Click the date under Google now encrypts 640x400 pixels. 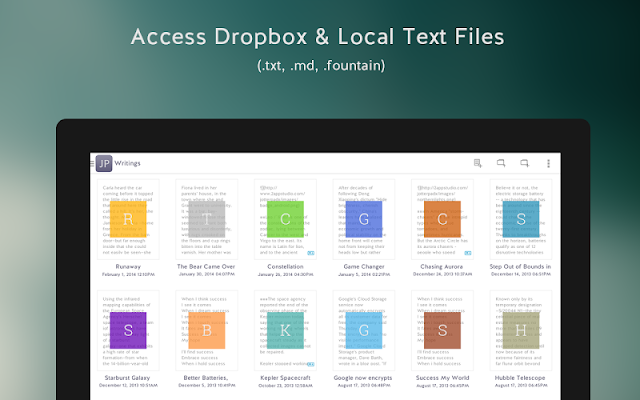pyautogui.click(x=364, y=385)
